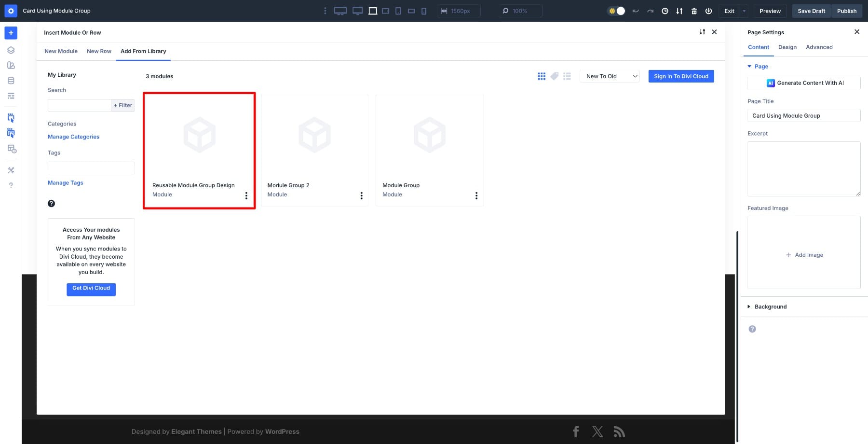The height and width of the screenshot is (444, 868).
Task: Select the phone portrait device view icon
Action: [424, 11]
